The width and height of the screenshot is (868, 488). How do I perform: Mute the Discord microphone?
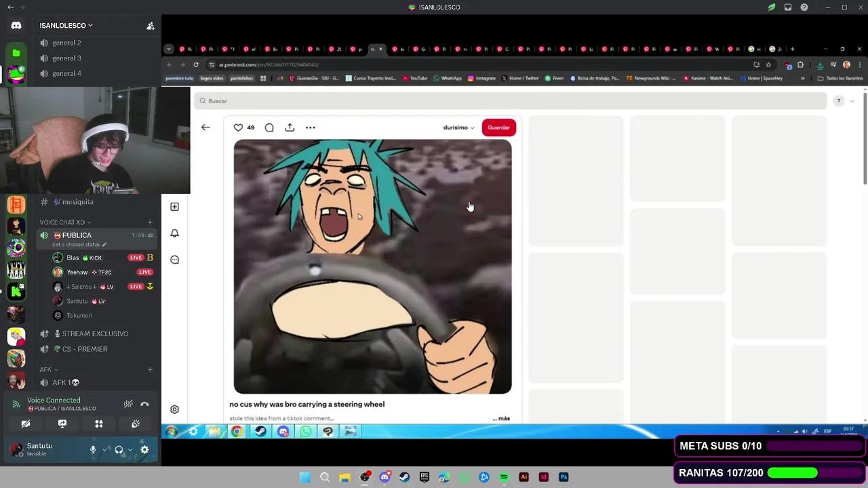[93, 449]
